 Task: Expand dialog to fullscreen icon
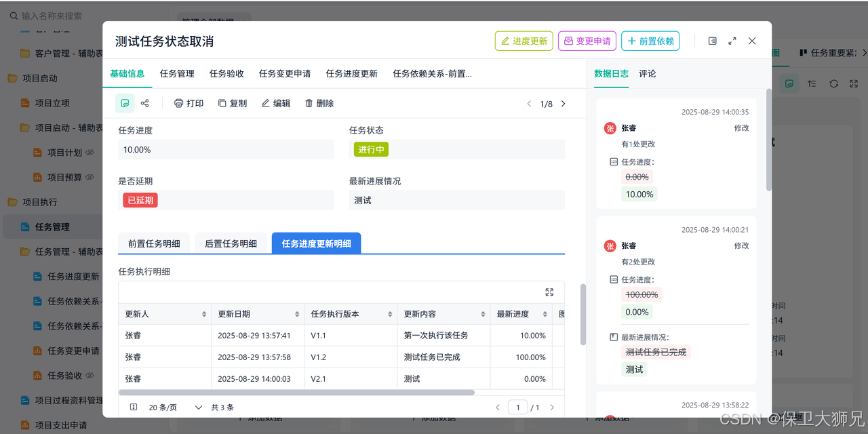point(732,41)
